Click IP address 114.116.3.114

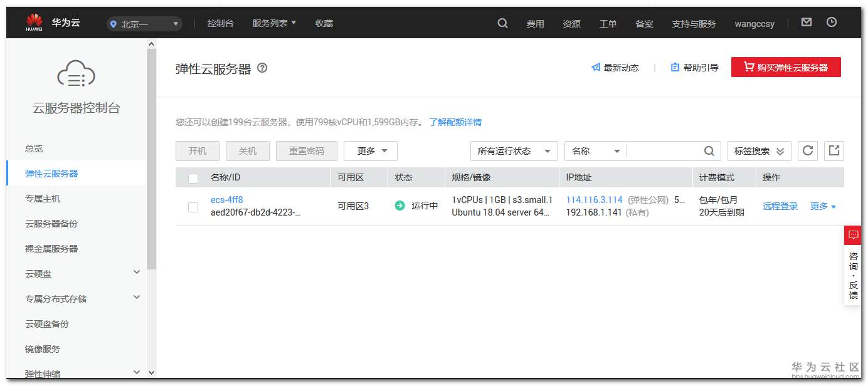(594, 200)
